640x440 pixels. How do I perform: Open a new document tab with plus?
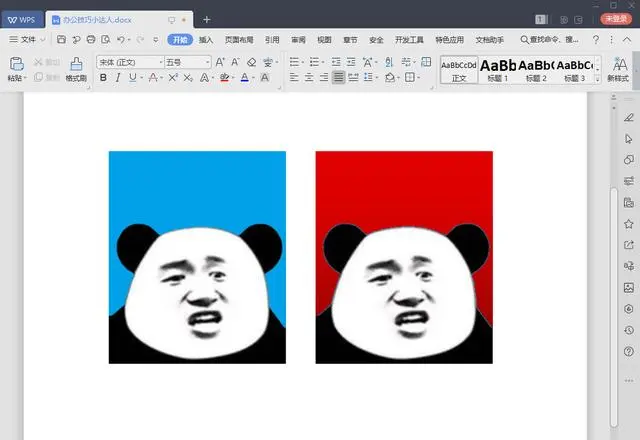point(207,20)
